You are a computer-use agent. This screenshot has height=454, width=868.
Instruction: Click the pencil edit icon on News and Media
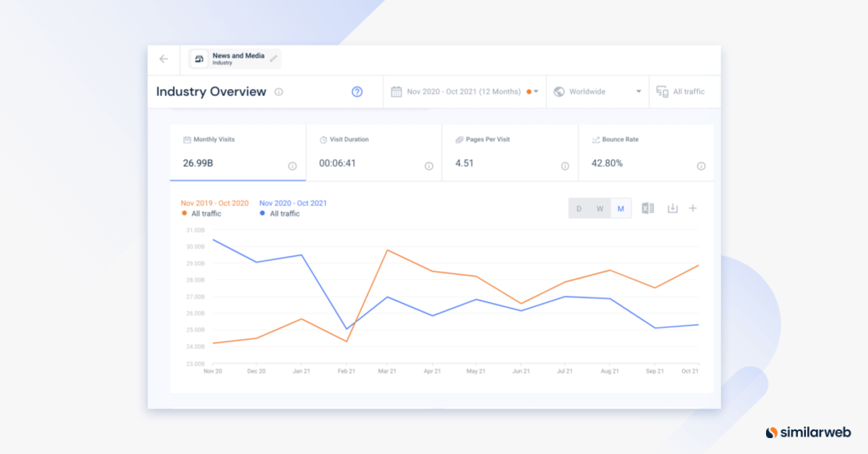273,59
